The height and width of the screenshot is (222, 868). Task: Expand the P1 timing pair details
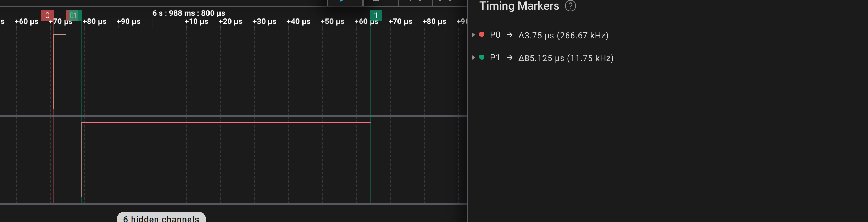[473, 58]
